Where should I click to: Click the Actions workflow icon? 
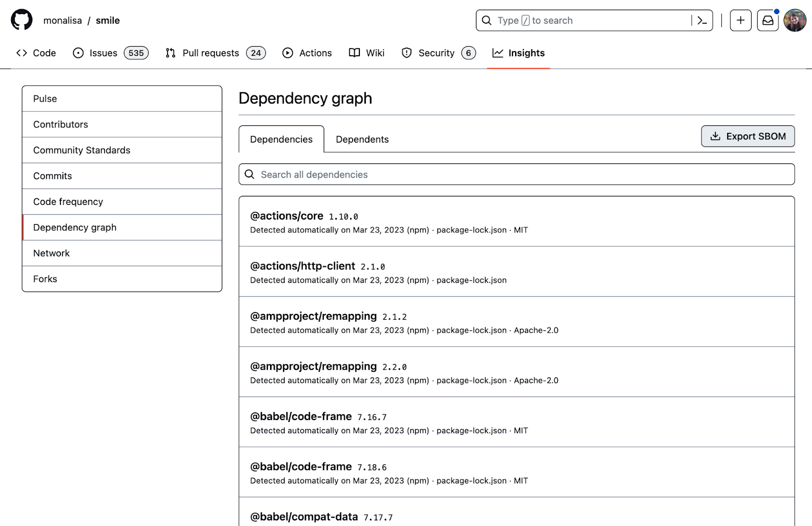[x=287, y=53]
